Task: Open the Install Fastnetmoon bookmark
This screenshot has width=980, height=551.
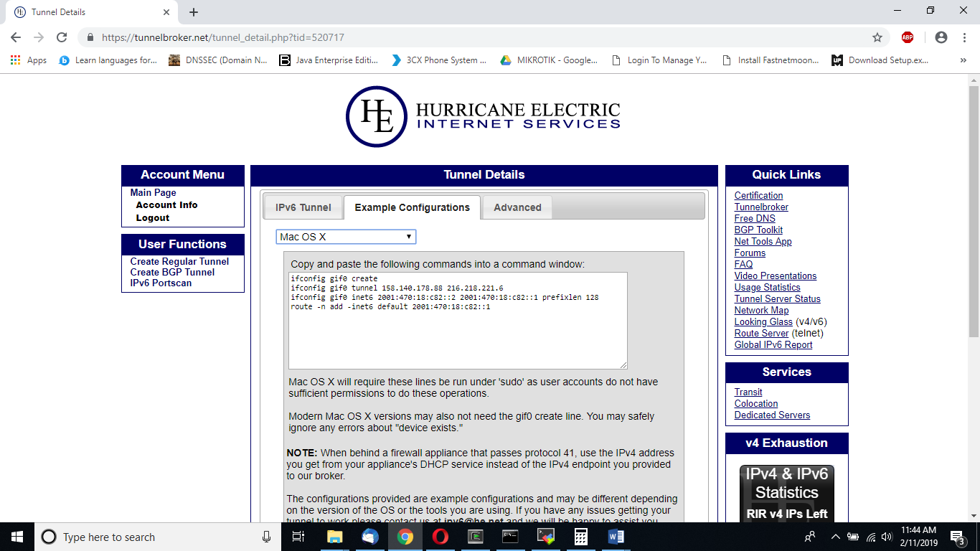Action: point(770,60)
